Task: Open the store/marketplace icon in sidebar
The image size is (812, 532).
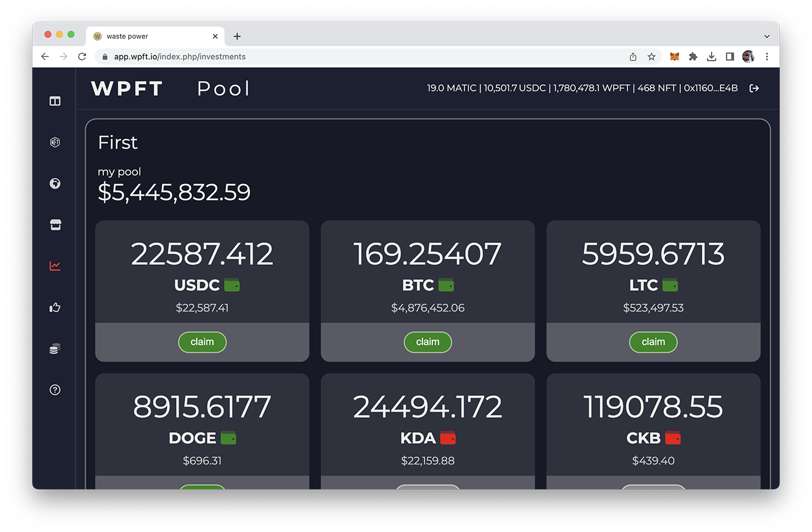Action: (55, 224)
